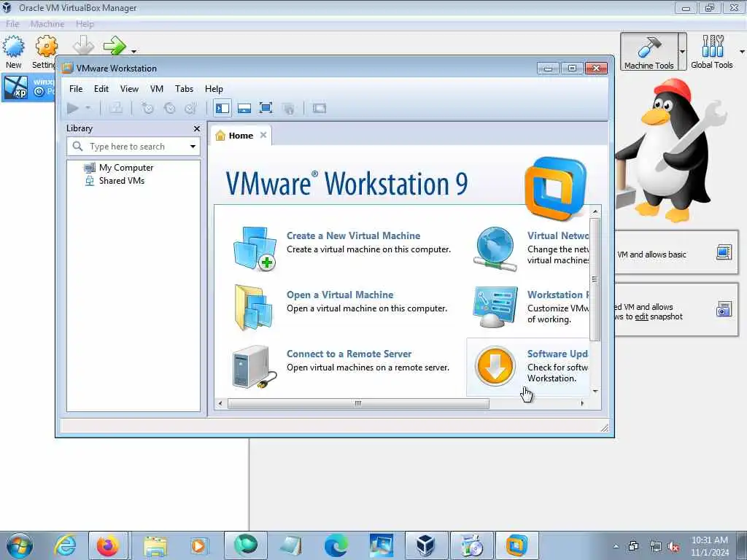Click the Workstation Preferences link text
747x560 pixels.
coord(558,295)
